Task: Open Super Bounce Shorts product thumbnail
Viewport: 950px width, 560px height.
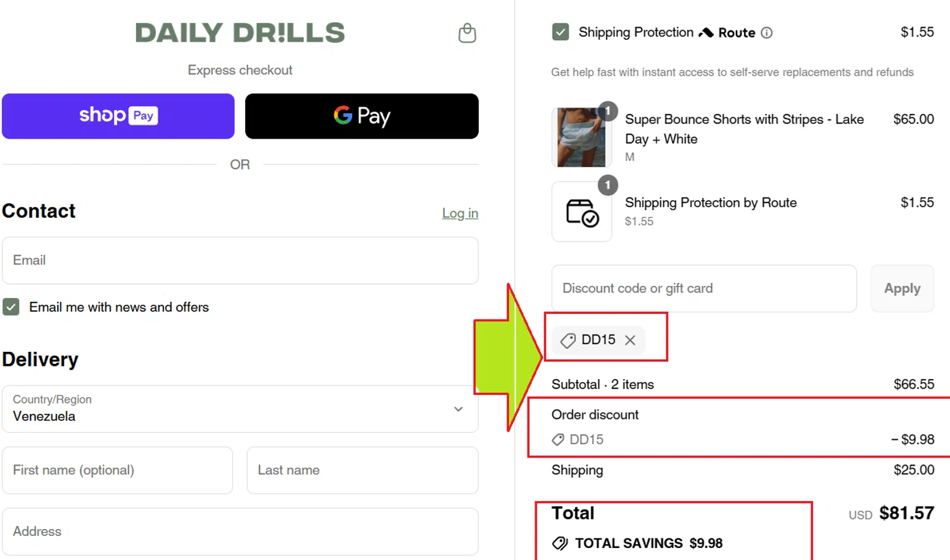Action: pyautogui.click(x=581, y=137)
